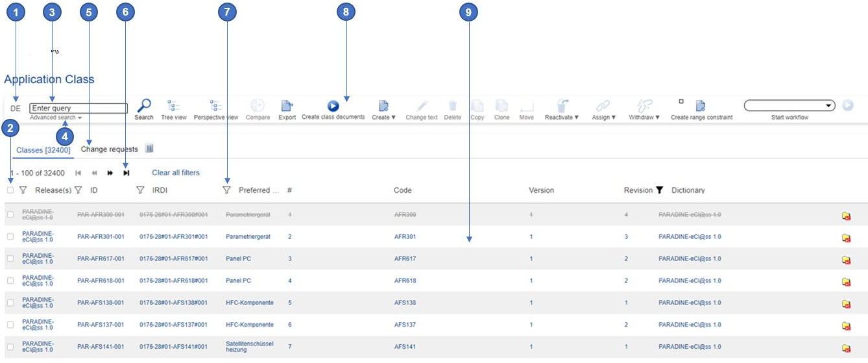Image resolution: width=868 pixels, height=363 pixels.
Task: Switch to the Change requests tab
Action: coord(109,149)
